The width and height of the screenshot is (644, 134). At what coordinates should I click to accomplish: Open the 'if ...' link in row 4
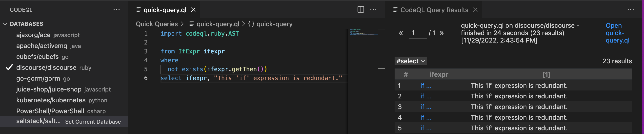[426, 117]
